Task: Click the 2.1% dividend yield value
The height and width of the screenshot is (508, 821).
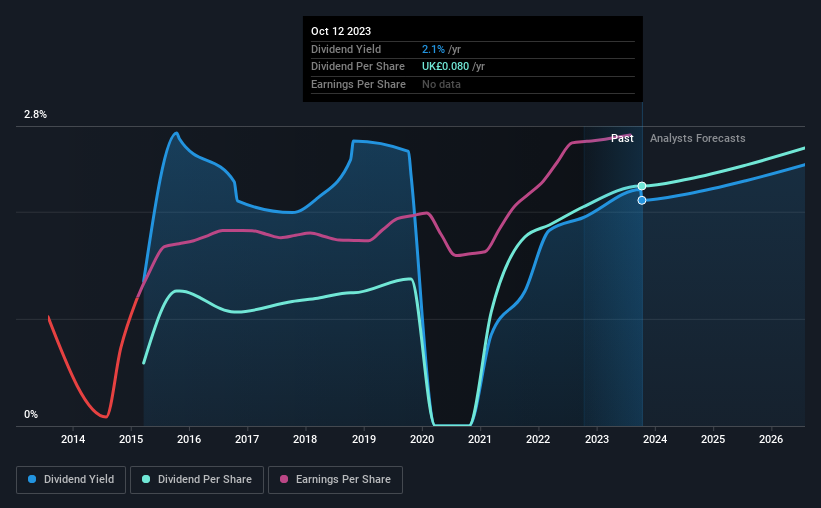Action: 433,49
